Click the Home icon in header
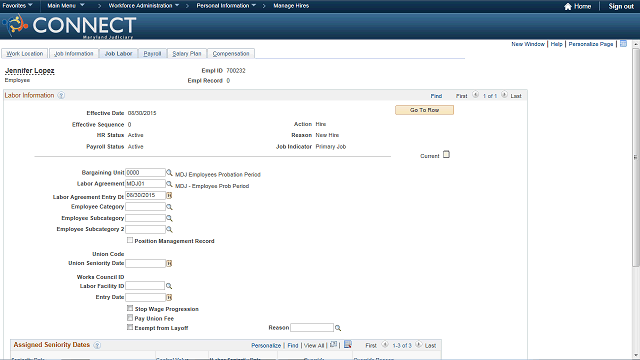 (x=568, y=6)
